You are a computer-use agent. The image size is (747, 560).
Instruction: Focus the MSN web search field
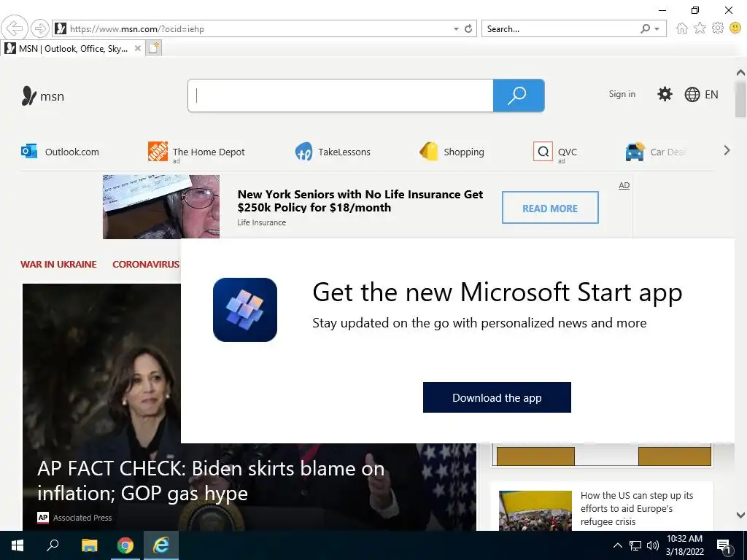click(341, 96)
